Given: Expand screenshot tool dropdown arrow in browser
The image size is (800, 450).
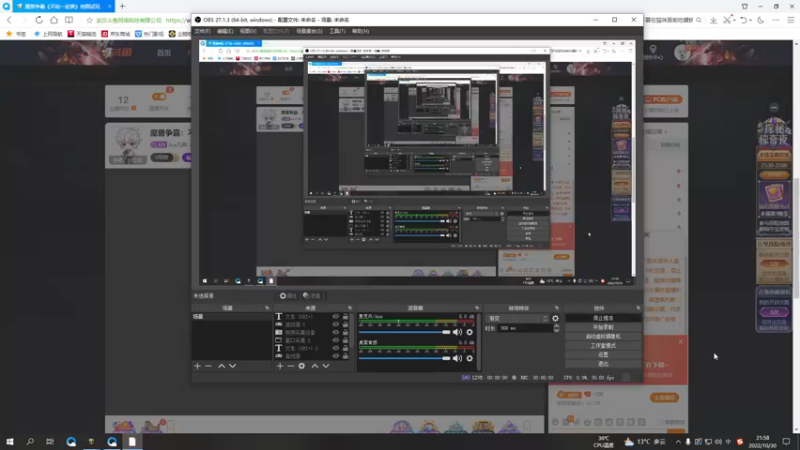Looking at the screenshot, I should (x=734, y=20).
